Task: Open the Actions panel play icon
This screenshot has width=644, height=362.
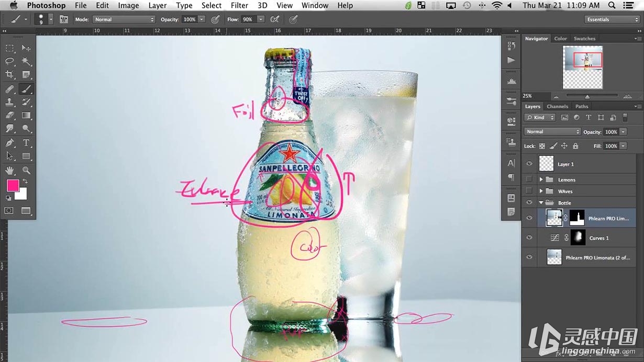Action: pos(512,60)
